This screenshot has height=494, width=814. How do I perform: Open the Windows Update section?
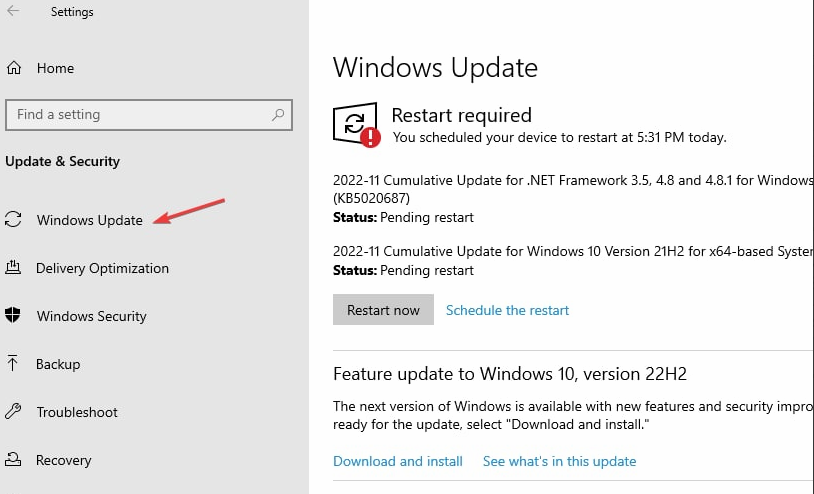click(x=90, y=220)
